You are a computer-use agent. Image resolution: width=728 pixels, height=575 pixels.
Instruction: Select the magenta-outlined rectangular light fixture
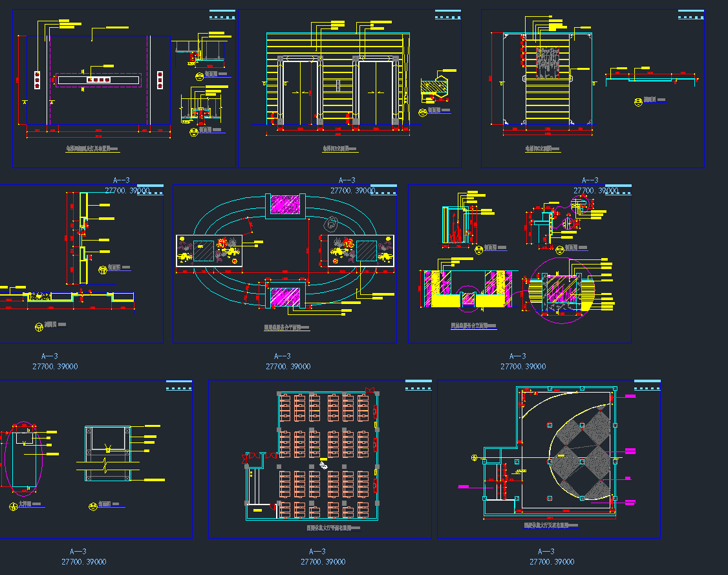(98, 80)
